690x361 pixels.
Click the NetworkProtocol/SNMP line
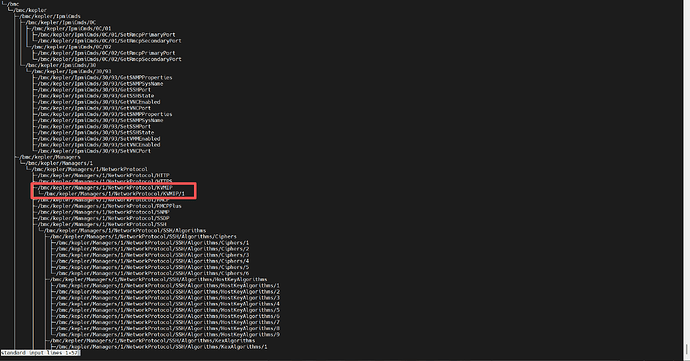click(103, 212)
